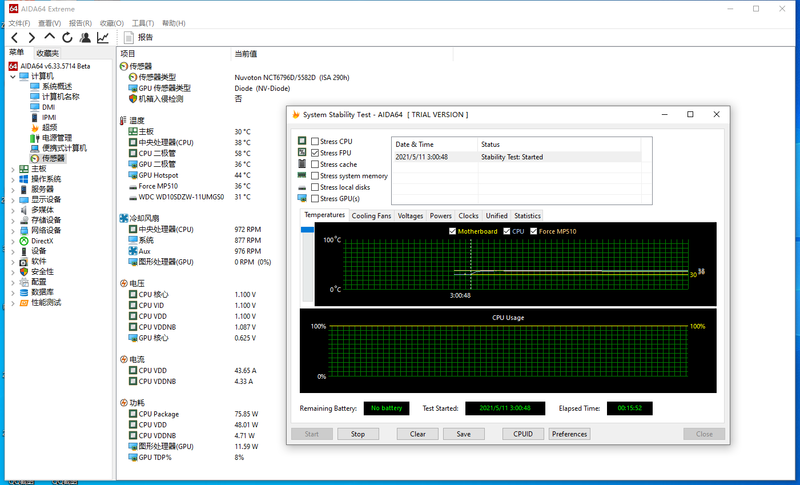Open the Clocks tab
Screen dimensions: 800x485
pos(468,216)
